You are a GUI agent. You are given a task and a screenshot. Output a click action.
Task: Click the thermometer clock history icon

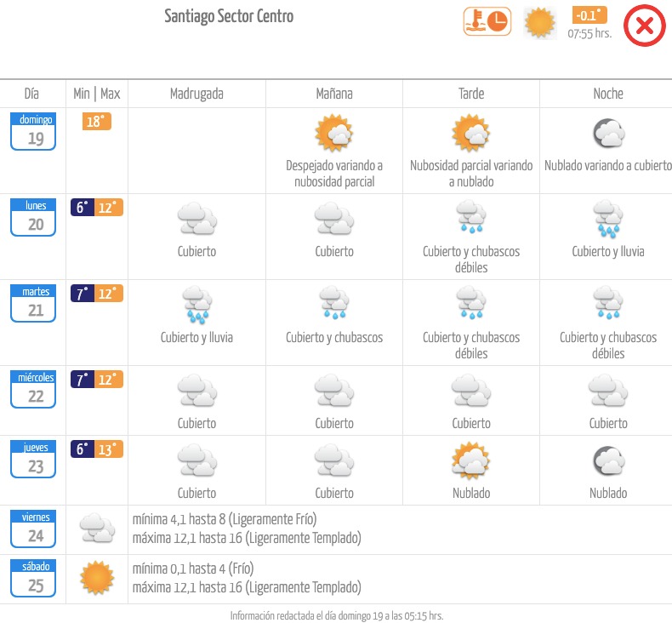pyautogui.click(x=487, y=21)
